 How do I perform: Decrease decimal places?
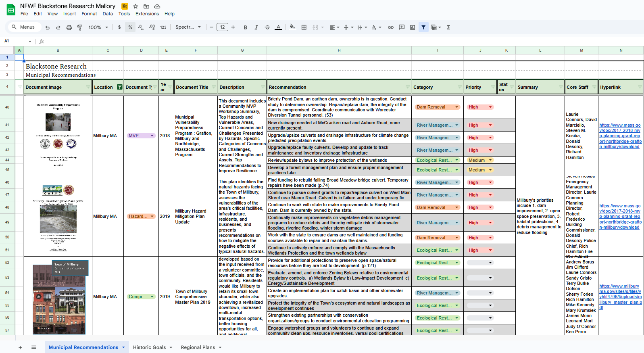point(141,27)
